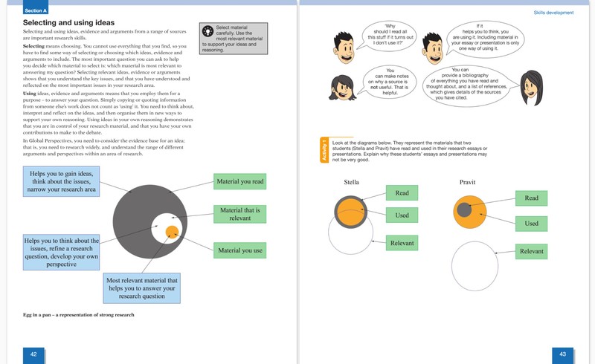This screenshot has height=364, width=595.
Task: Click the page number 43 box
Action: point(563,354)
